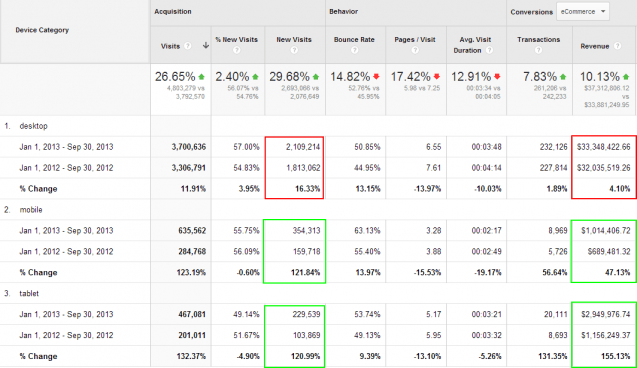Click the help icon under % New Visits
The image size is (637, 368).
(236, 50)
